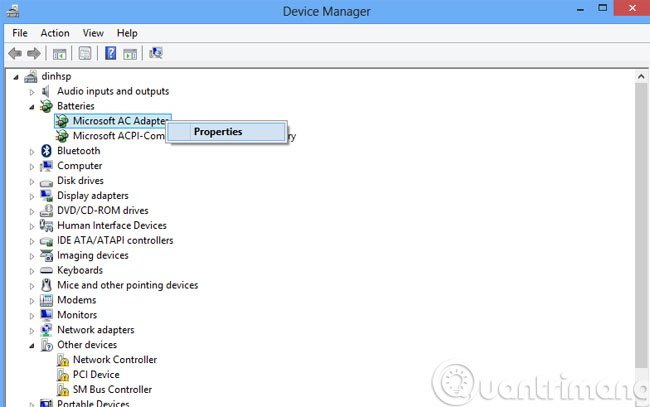Viewport: 650px width, 407px height.
Task: Expand the Network adapters node
Action: (32, 331)
